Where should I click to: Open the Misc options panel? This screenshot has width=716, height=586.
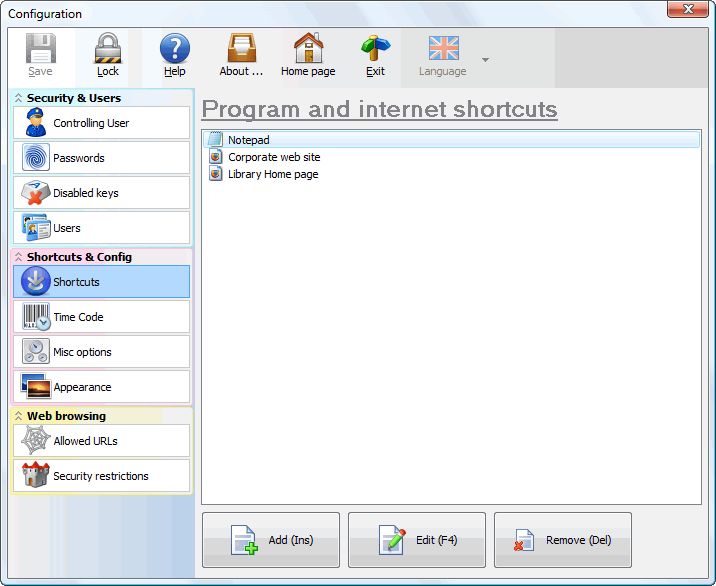(x=101, y=352)
